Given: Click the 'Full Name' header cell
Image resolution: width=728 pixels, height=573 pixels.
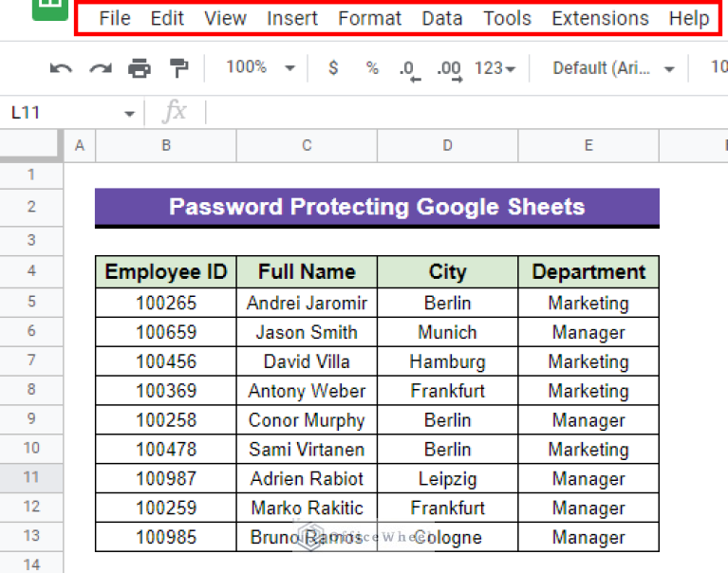Looking at the screenshot, I should pyautogui.click(x=307, y=271).
